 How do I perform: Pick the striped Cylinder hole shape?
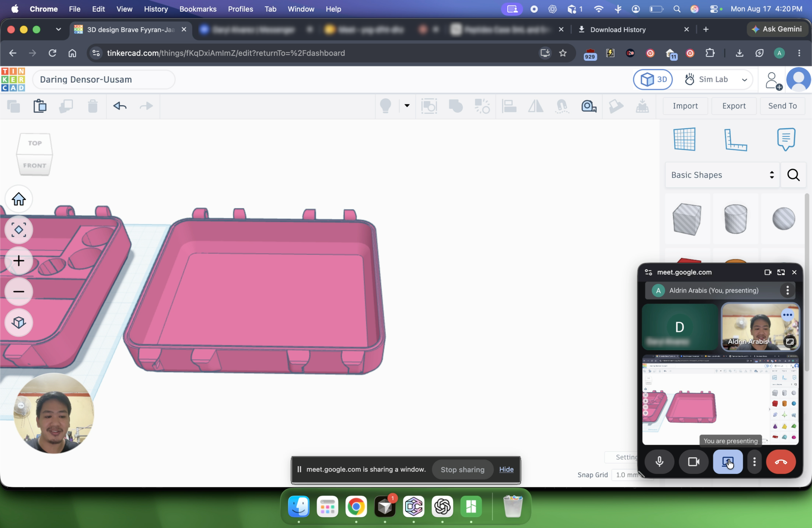[x=736, y=219]
